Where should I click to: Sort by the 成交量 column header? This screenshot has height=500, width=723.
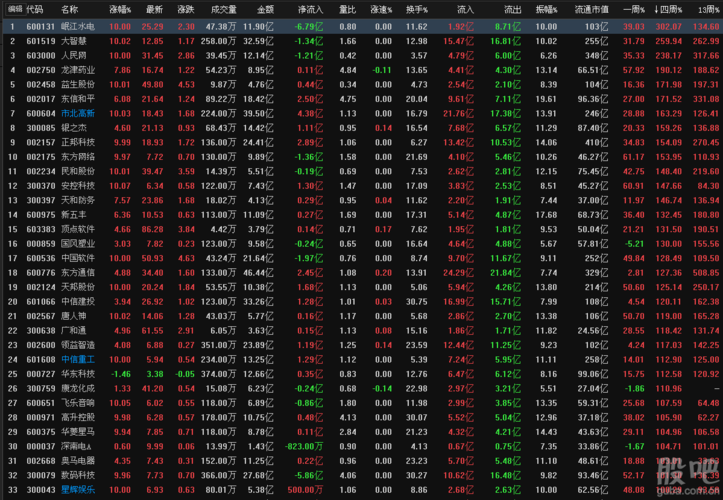coord(224,9)
